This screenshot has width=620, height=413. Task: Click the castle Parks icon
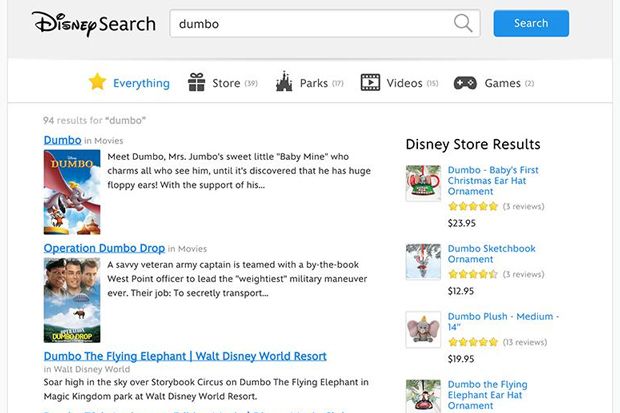[284, 81]
